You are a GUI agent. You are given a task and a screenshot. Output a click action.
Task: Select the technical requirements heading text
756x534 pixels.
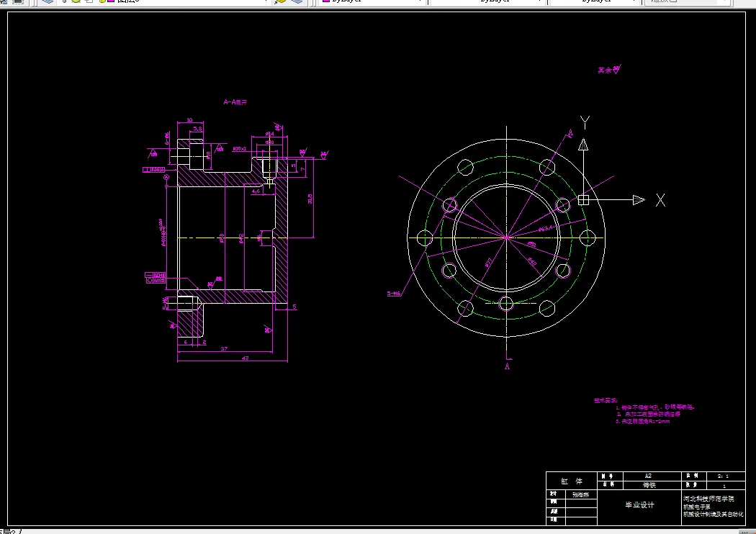606,400
